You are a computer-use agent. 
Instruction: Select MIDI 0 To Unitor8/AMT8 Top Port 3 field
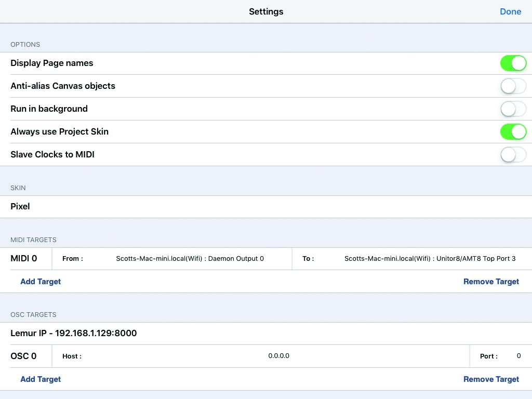(x=412, y=259)
